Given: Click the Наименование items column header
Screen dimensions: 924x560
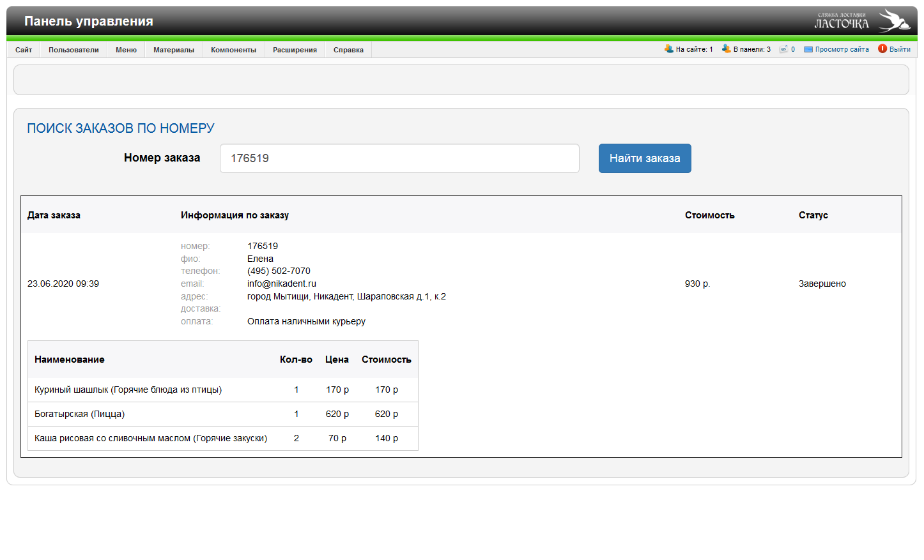Looking at the screenshot, I should (70, 359).
